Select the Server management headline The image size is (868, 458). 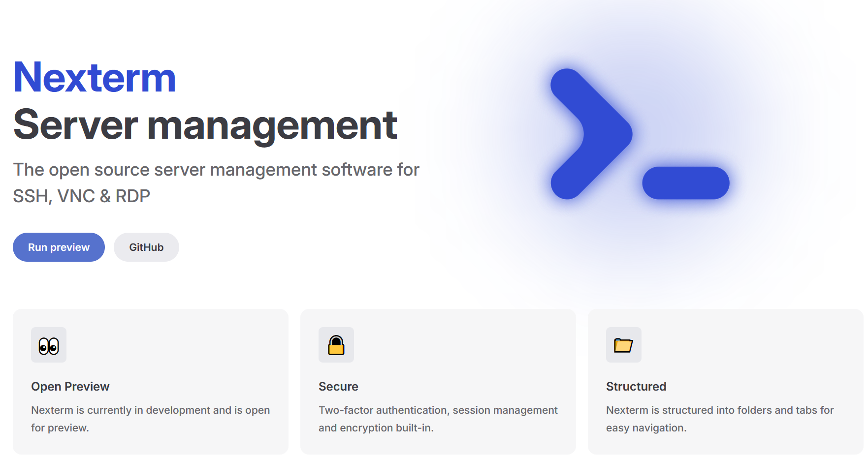[x=205, y=126]
